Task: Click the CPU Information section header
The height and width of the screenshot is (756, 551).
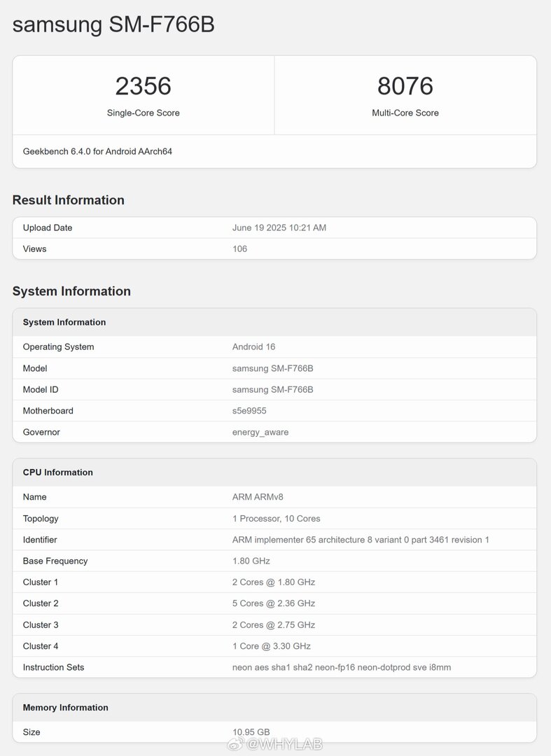Action: (x=274, y=472)
